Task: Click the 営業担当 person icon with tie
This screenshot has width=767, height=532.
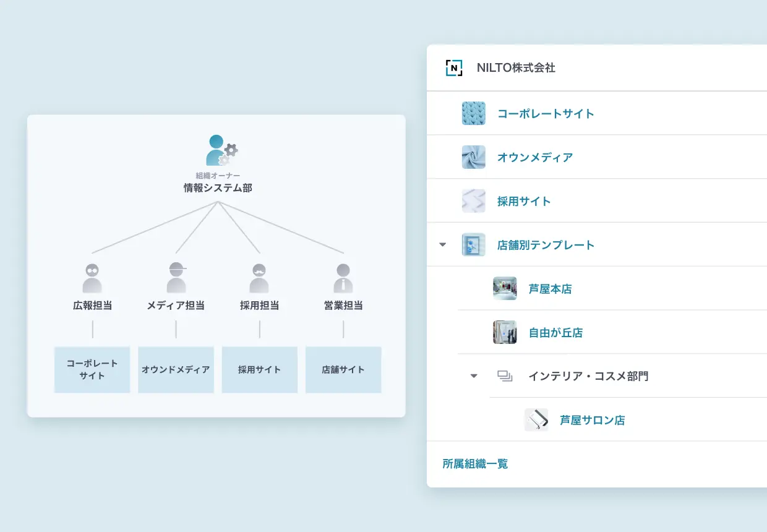Action: (343, 278)
